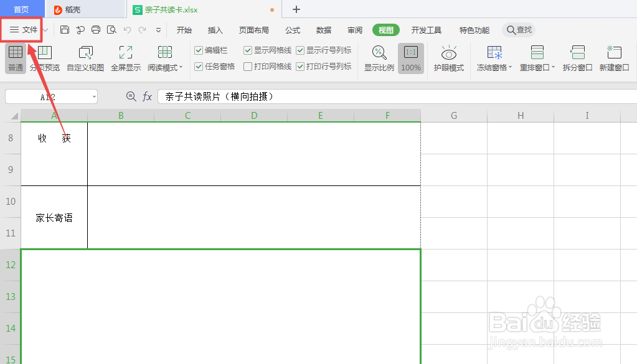Click the redo arrow icon
Viewport: 637px width, 364px height.
(x=142, y=30)
